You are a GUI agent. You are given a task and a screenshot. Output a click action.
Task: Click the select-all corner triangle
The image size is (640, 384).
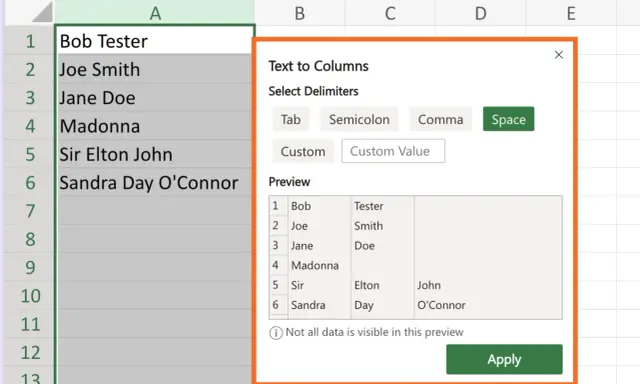click(42, 12)
